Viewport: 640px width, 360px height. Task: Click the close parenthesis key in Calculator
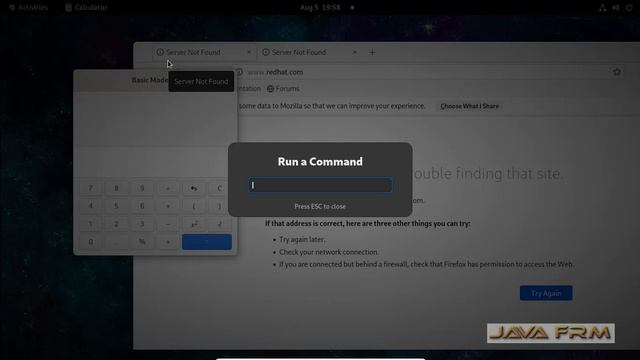(220, 206)
